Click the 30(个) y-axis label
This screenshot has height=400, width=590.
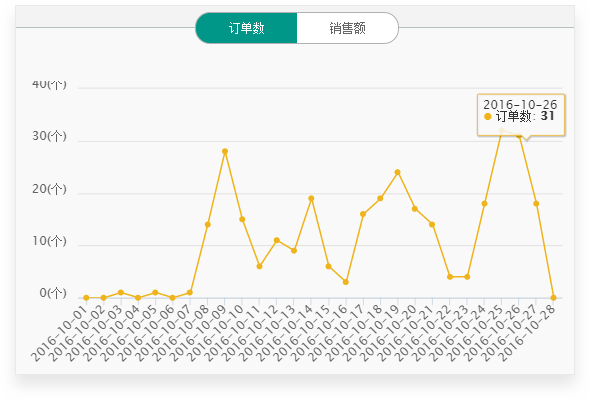49,136
